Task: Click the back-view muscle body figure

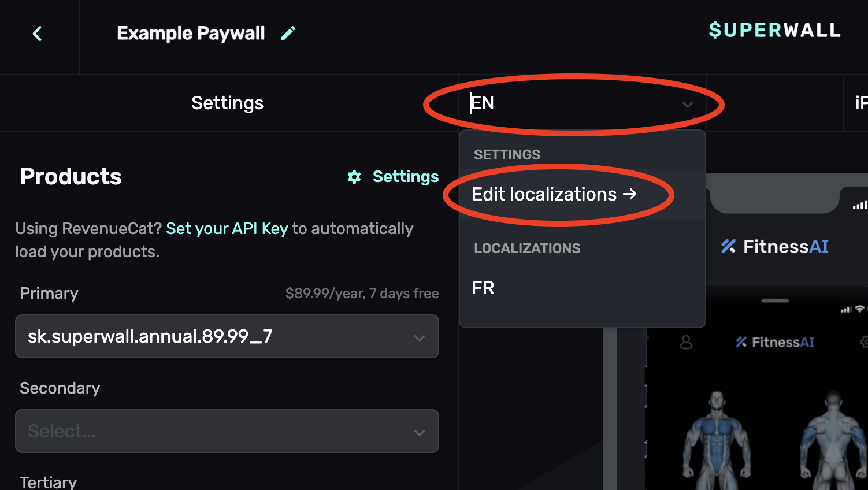Action: coord(832,436)
